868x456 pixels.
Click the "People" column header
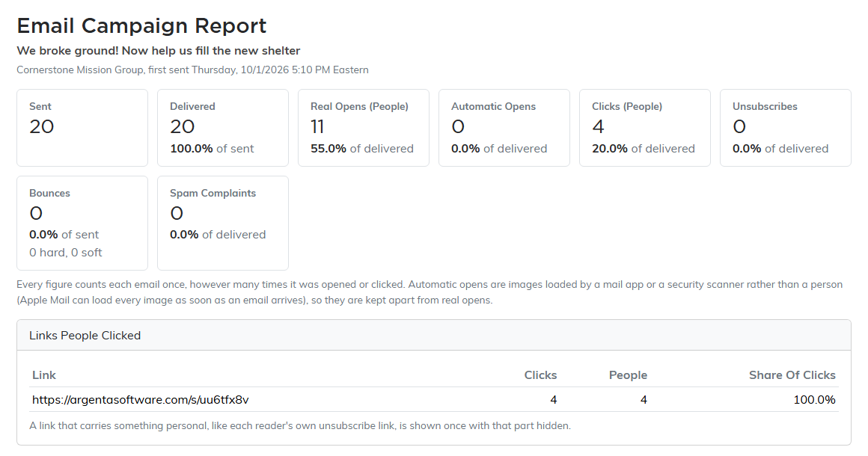coord(628,375)
